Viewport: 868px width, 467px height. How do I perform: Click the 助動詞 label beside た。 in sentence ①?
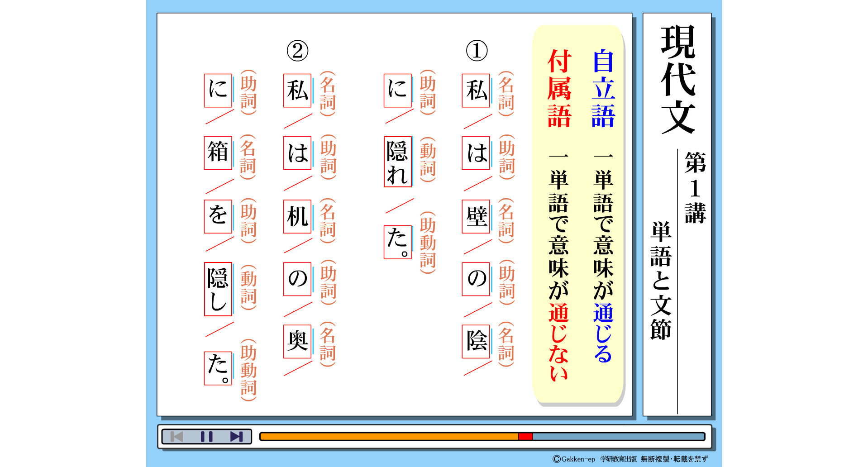coord(428,242)
